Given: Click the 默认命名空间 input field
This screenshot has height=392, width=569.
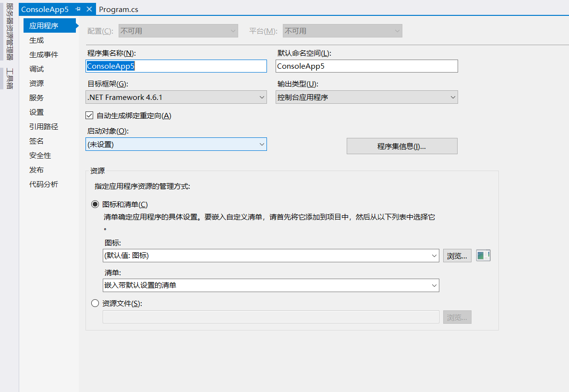Looking at the screenshot, I should tap(367, 66).
